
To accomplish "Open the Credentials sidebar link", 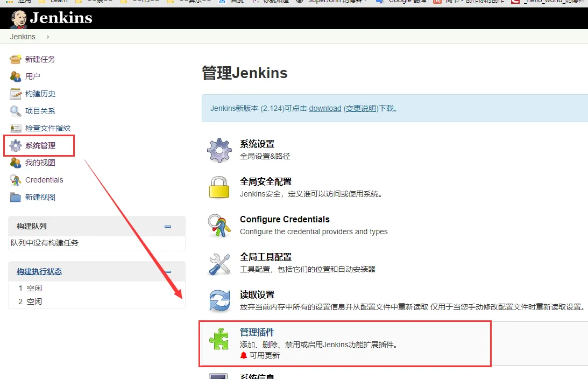I will 44,180.
